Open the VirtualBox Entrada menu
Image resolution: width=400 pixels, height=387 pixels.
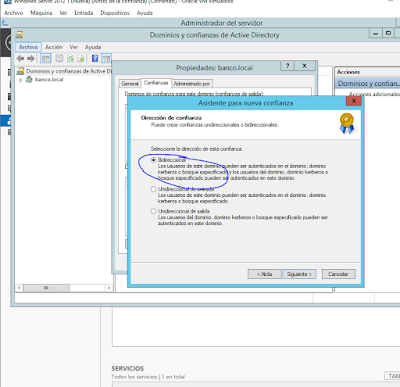[x=84, y=13]
